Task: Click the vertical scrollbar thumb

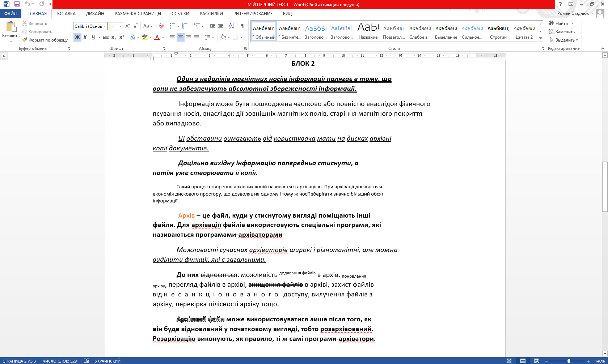Action: [x=604, y=186]
